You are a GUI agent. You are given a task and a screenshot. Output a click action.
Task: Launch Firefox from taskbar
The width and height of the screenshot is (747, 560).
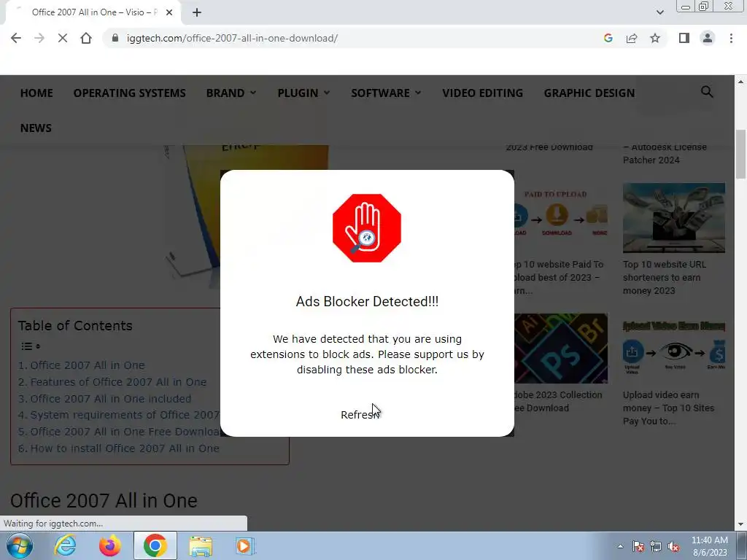[109, 545]
